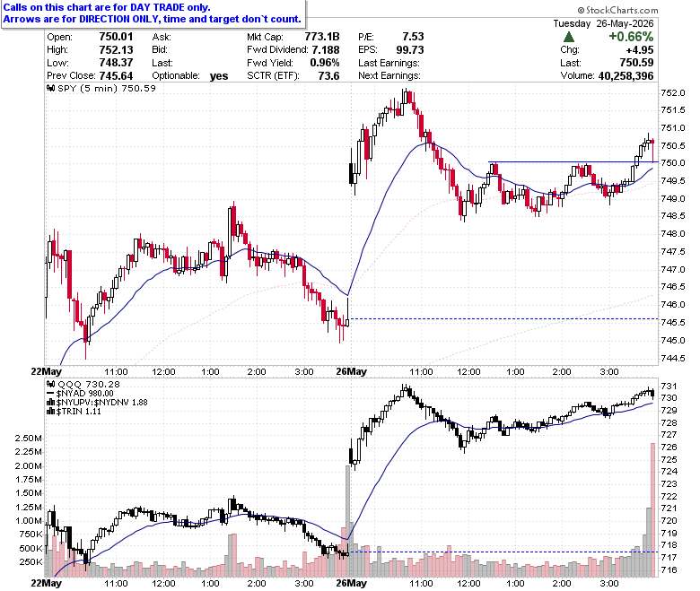Click the line icon next to $NYAD
Screen dimensions: 700x591
[x=51, y=394]
